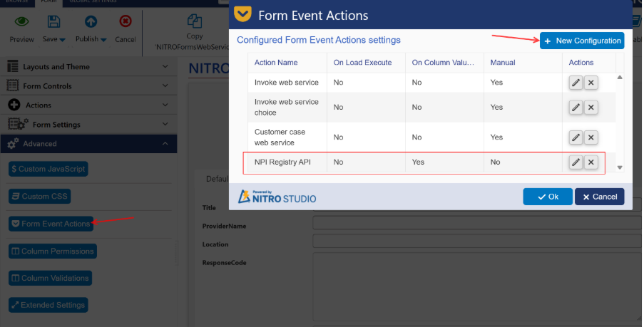Click the Preview eye icon
Image resolution: width=644 pixels, height=327 pixels.
tap(22, 23)
